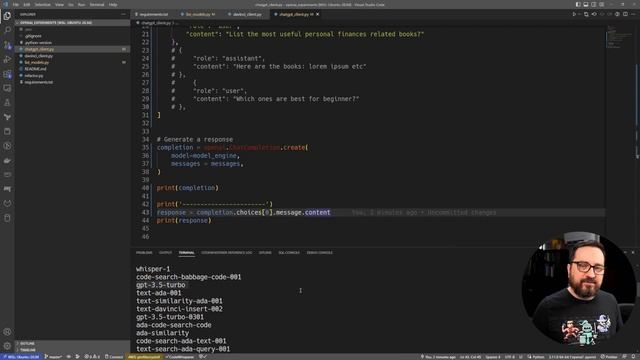Screen dimensions: 640x360
Task: Open the View menu
Action: pyautogui.click(x=59, y=4)
